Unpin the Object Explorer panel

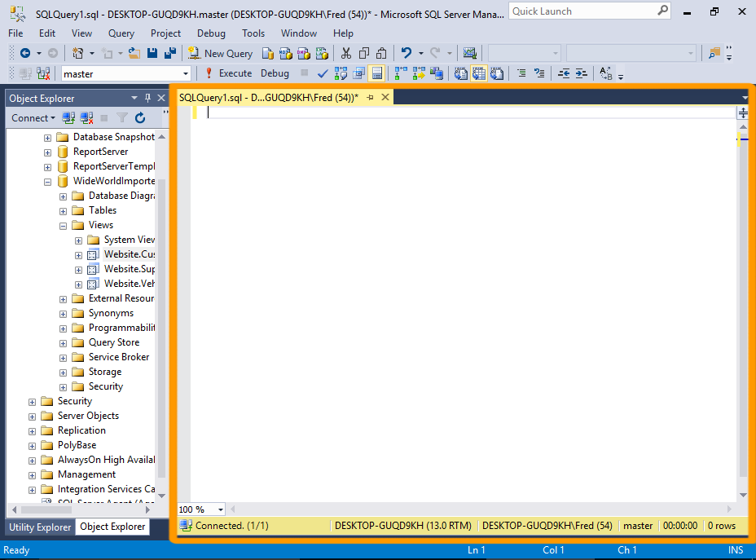(147, 98)
